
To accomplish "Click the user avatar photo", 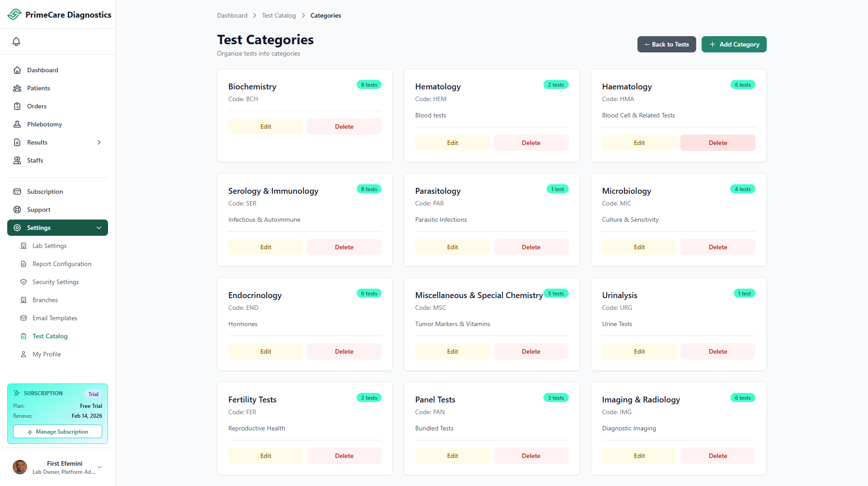I will pos(20,467).
